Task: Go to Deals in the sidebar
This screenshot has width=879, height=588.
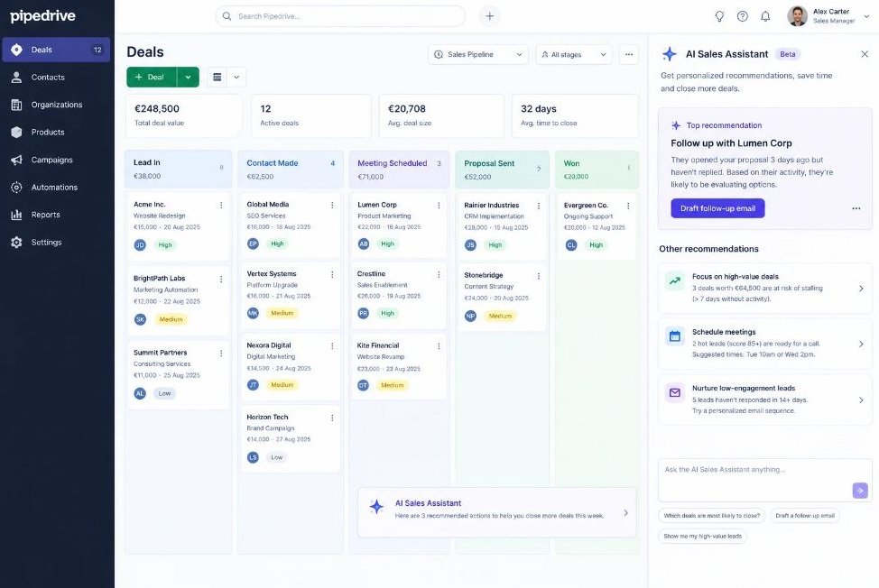Action: pos(56,50)
